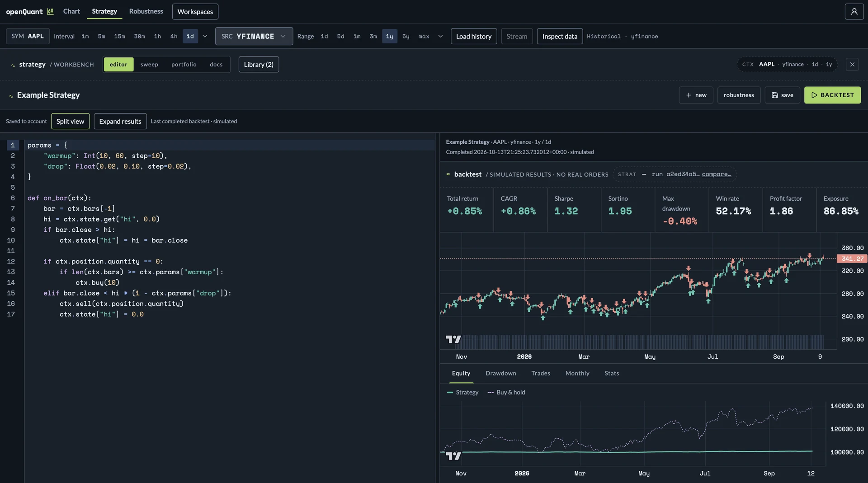
Task: Open the portfolio workbench tab
Action: pos(184,64)
